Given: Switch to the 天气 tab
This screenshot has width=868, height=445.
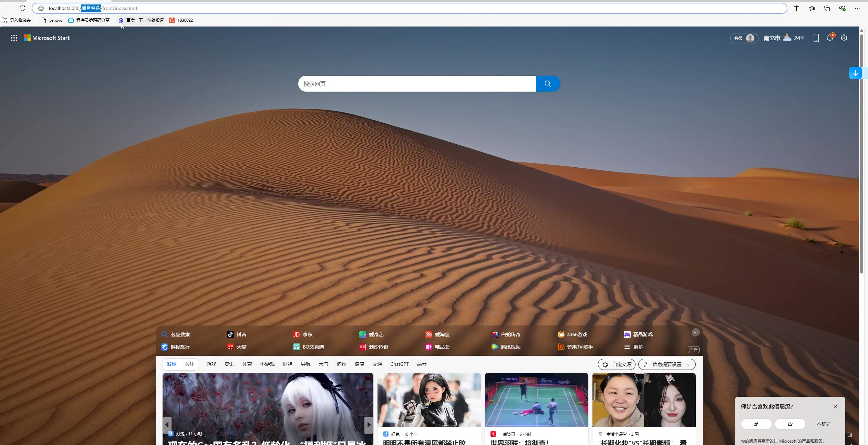Looking at the screenshot, I should pyautogui.click(x=323, y=364).
